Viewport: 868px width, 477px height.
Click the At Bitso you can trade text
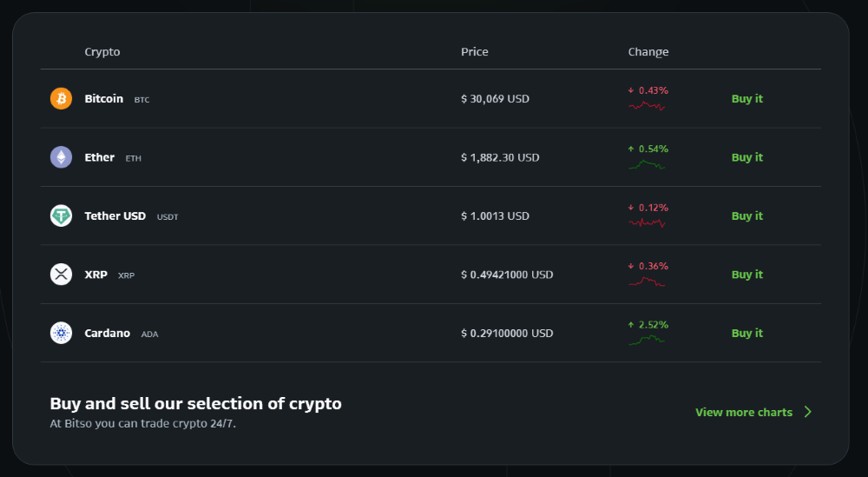click(143, 424)
